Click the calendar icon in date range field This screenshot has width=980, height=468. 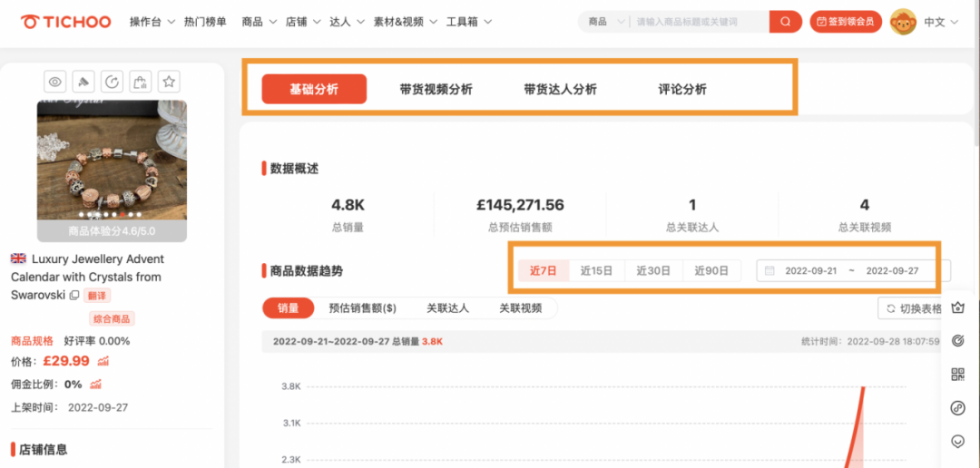tap(770, 271)
